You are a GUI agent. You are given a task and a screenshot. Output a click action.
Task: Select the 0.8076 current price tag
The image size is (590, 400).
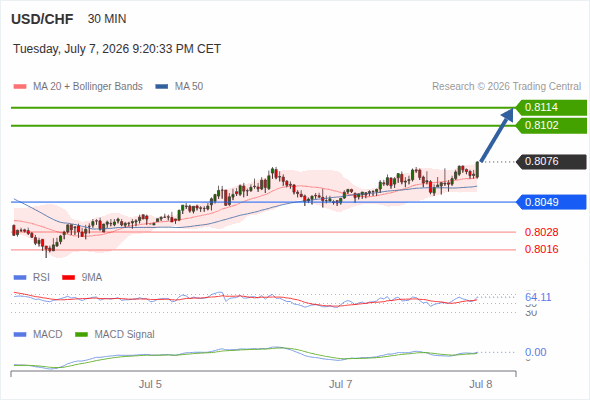(551, 161)
